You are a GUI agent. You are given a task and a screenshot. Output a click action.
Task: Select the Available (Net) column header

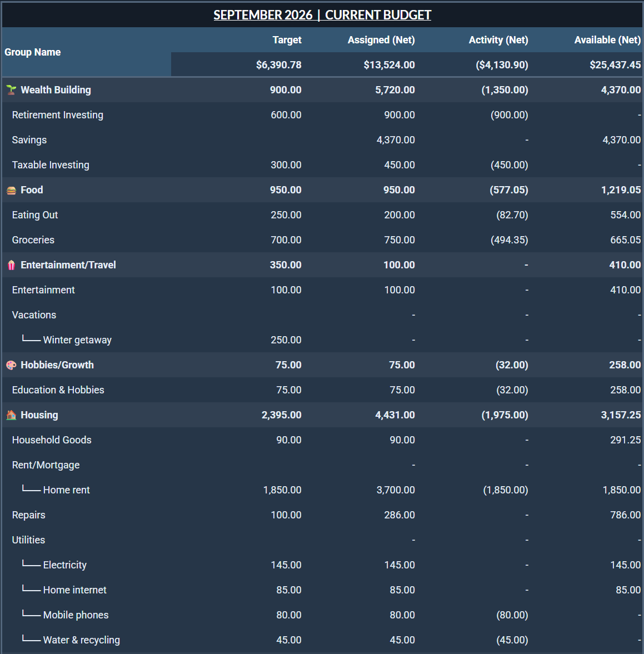607,39
